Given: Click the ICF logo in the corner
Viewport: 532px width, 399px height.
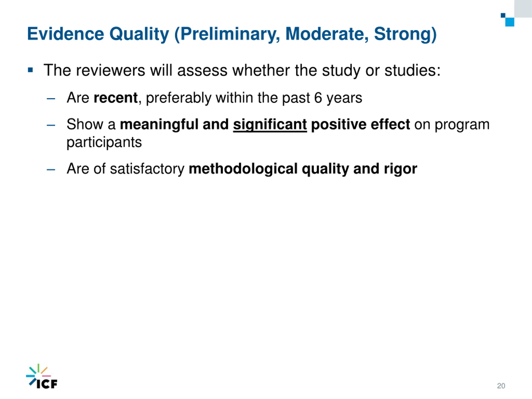Looking at the screenshot, I should click(x=42, y=376).
